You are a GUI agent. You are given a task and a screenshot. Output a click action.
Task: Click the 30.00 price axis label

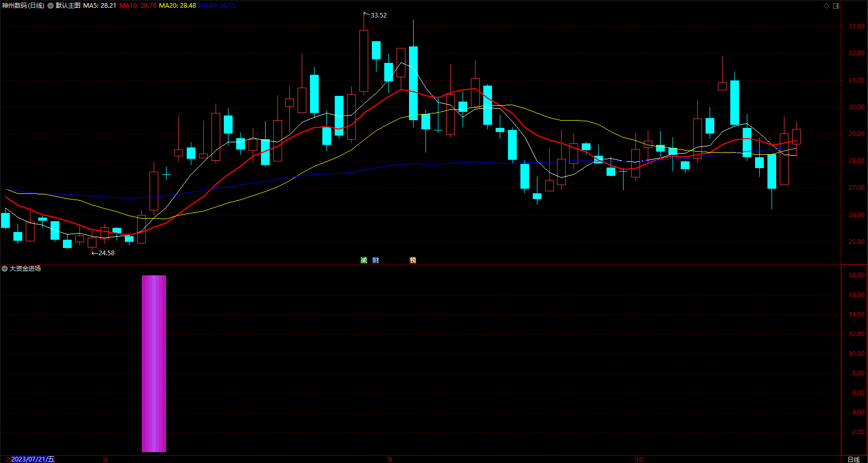[856, 107]
